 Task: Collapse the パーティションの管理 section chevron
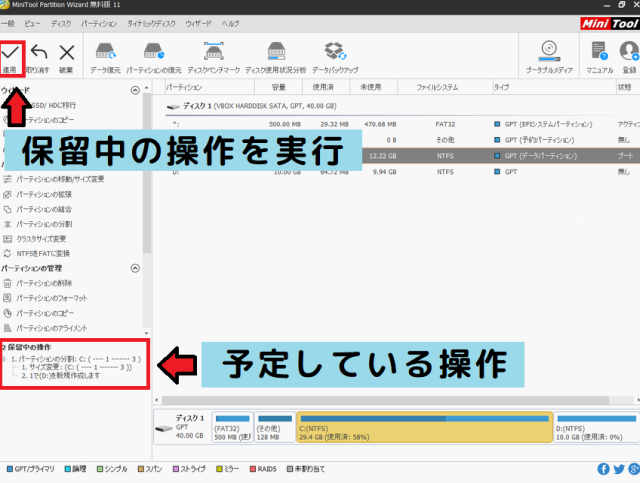pos(135,268)
